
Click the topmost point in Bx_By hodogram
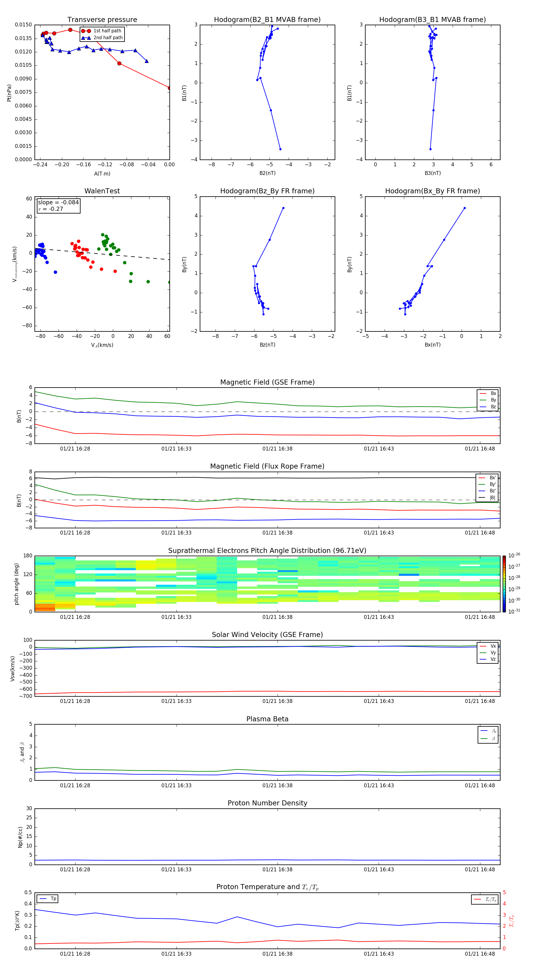click(x=465, y=208)
